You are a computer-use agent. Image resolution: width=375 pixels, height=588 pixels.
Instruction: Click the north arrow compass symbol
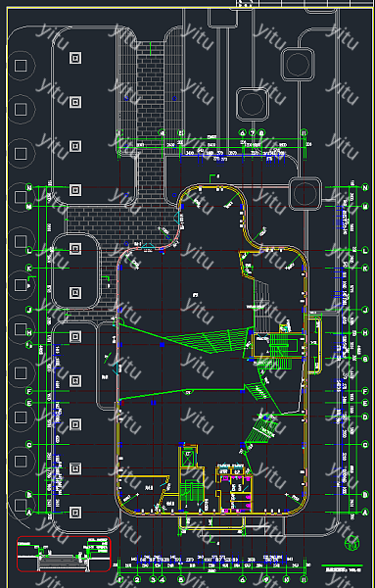tap(352, 543)
